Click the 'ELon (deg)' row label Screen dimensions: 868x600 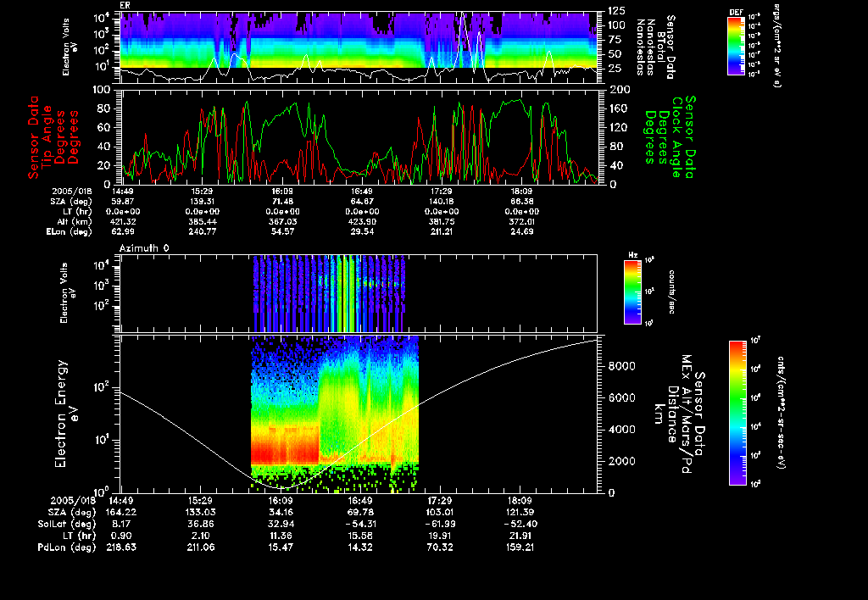tap(70, 232)
